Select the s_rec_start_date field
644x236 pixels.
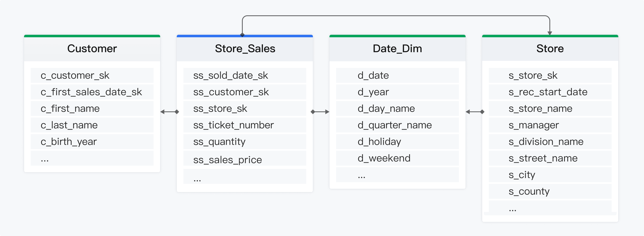pos(550,92)
